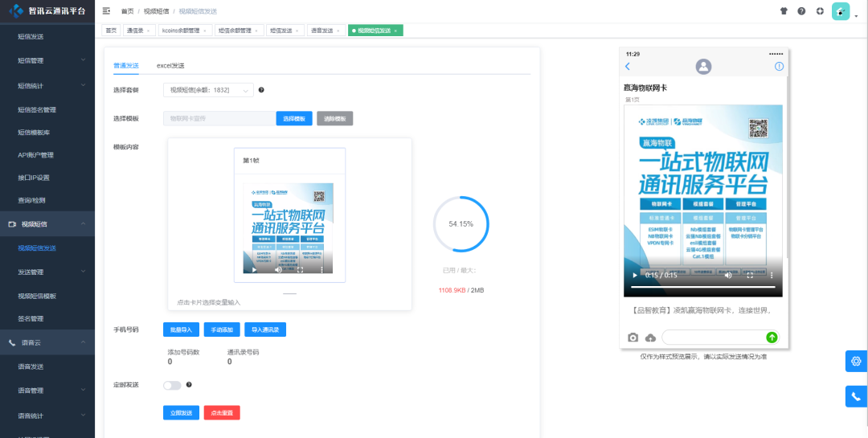Close the 短信余额管理 tab
Screen dimensions: 868x438
point(256,31)
